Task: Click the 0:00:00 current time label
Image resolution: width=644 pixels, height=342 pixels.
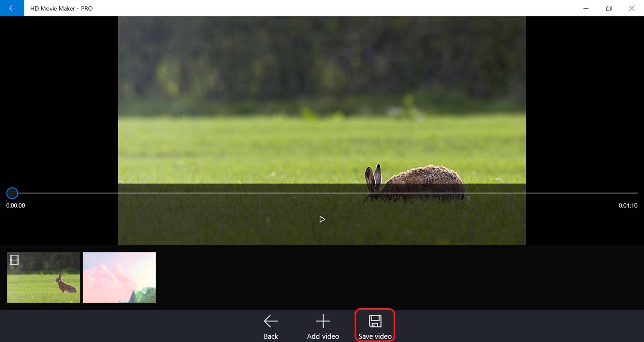Action: [x=16, y=206]
